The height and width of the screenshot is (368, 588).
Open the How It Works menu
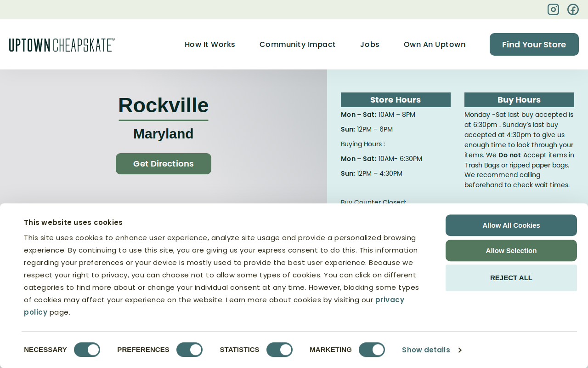coord(210,44)
